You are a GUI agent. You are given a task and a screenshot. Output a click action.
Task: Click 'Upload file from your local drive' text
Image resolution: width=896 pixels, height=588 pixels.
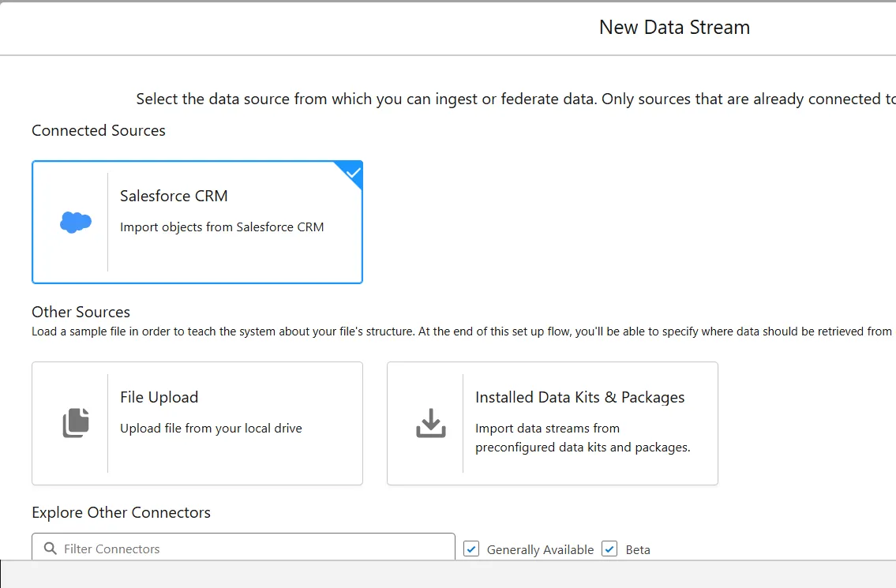(211, 429)
